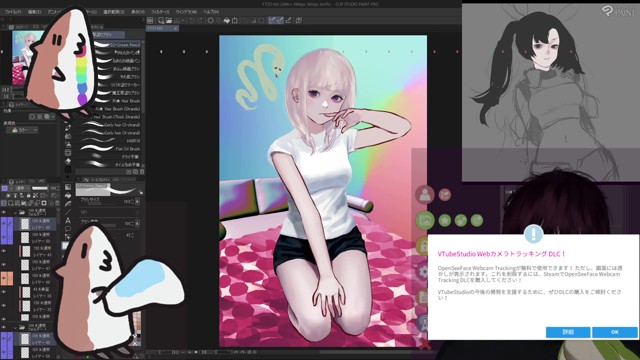This screenshot has width=640, height=360.
Task: Toggle Snap to Ruler in command bar
Action: 272,20
